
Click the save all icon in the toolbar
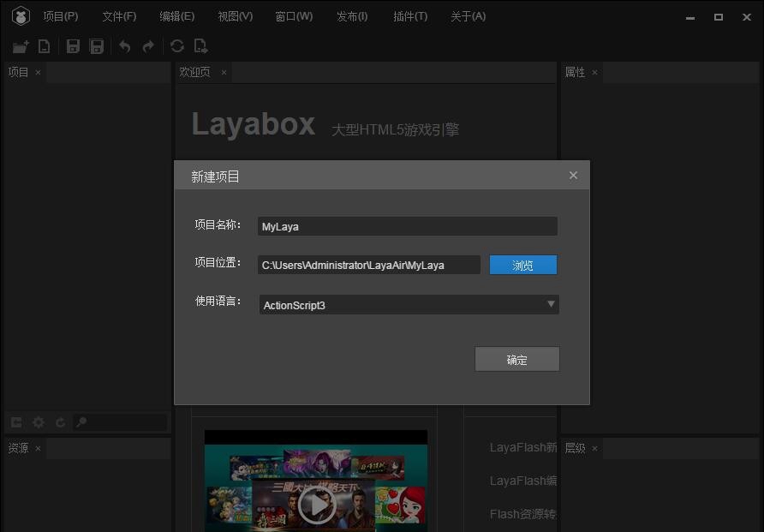(97, 46)
